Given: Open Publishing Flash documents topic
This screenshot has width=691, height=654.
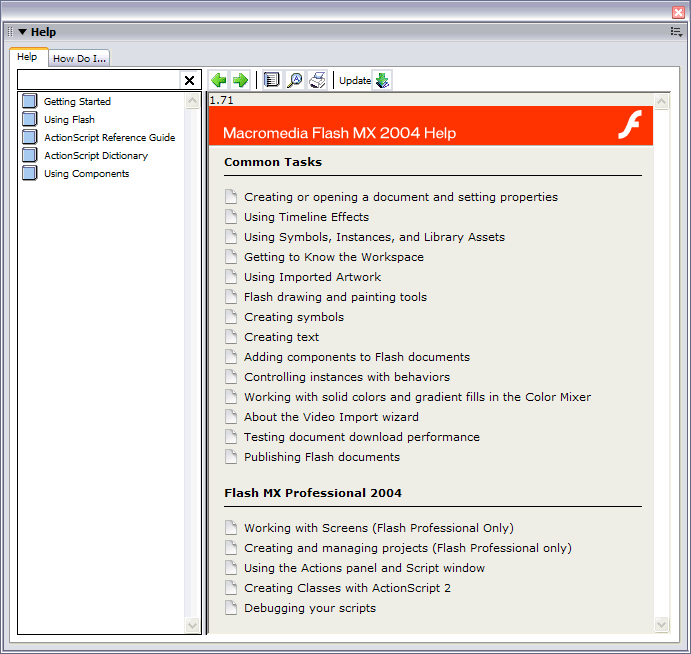Looking at the screenshot, I should (322, 457).
